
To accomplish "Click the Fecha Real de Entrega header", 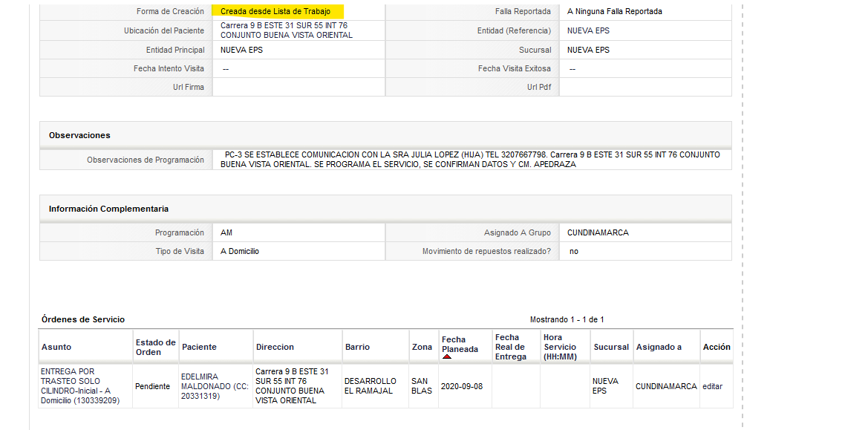I will [x=510, y=347].
